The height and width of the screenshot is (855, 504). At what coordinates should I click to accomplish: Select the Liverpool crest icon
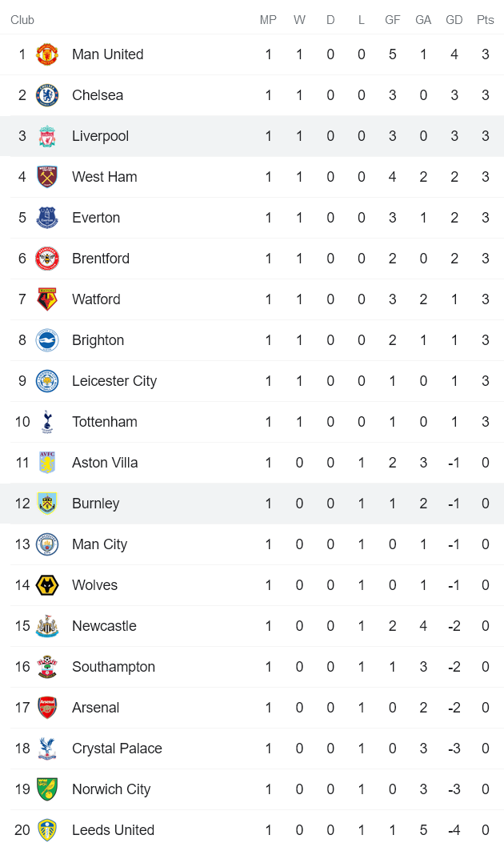click(48, 136)
